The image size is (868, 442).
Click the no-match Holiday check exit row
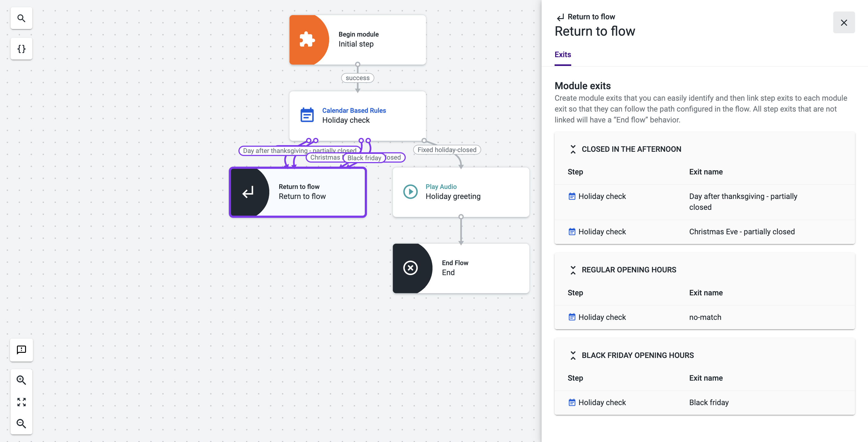(704, 317)
